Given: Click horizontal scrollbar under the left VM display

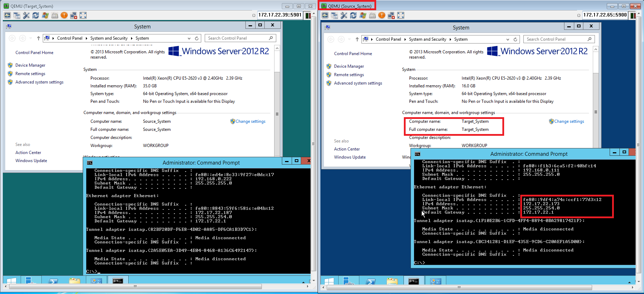Looking at the screenshot, I should tap(135, 287).
